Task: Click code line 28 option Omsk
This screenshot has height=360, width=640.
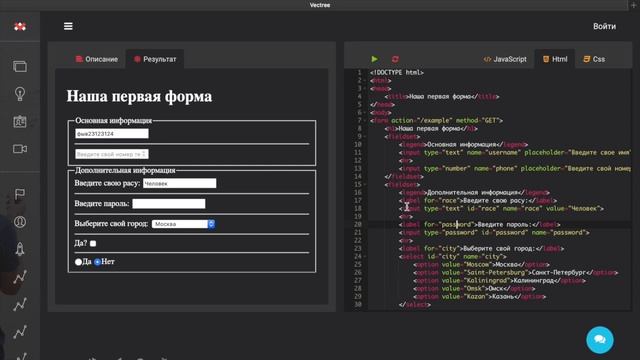Action: coord(474,289)
